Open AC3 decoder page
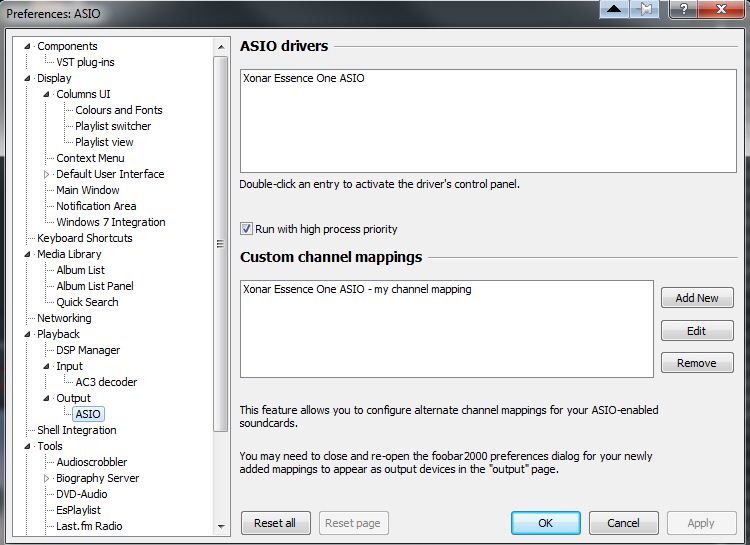Screen dimensions: 750x545 (x=106, y=382)
